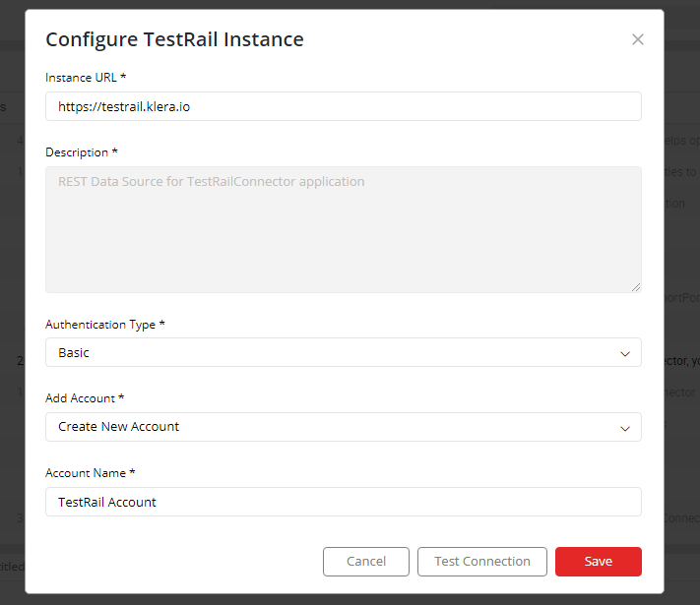Click the Configure TestRail Instance title
The width and height of the screenshot is (700, 605).
pyautogui.click(x=174, y=39)
